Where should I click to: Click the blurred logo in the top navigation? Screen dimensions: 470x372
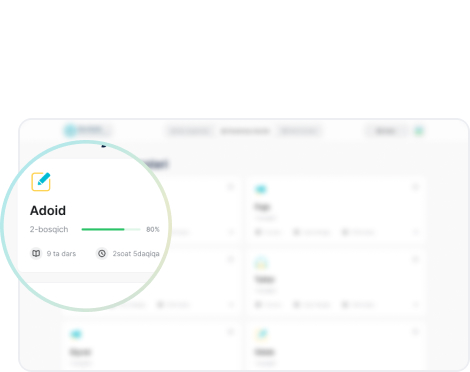coord(87,130)
